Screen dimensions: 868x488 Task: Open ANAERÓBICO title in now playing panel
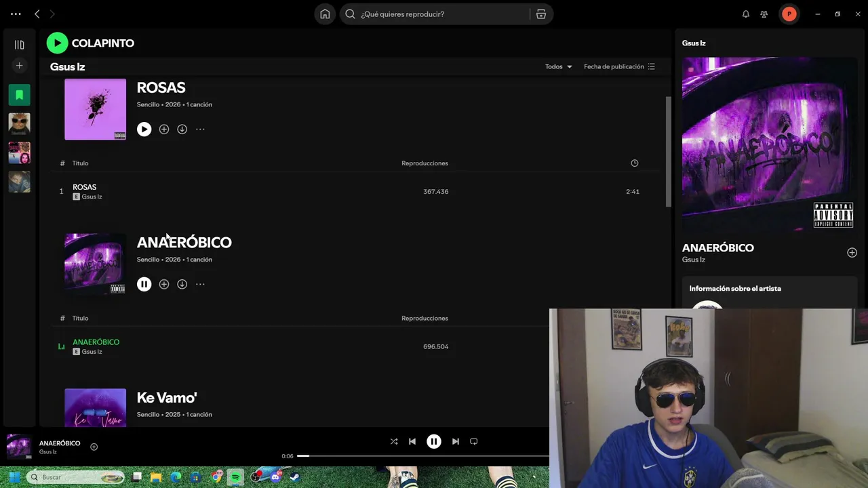coord(718,248)
